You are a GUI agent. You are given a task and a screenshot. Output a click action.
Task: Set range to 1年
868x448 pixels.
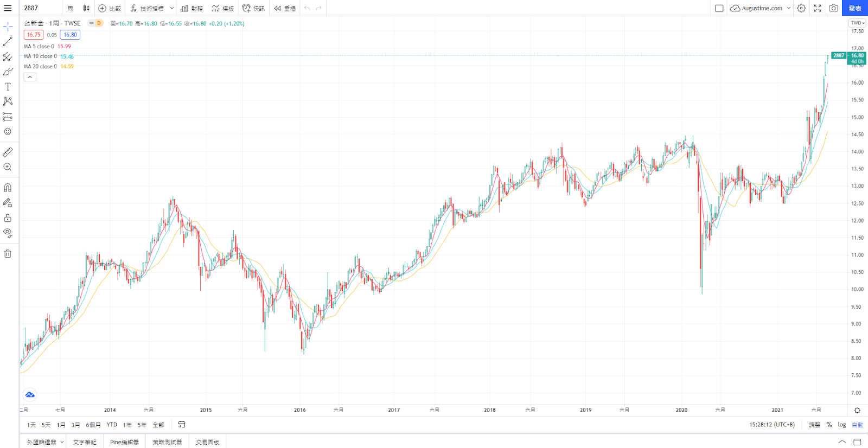coord(127,425)
